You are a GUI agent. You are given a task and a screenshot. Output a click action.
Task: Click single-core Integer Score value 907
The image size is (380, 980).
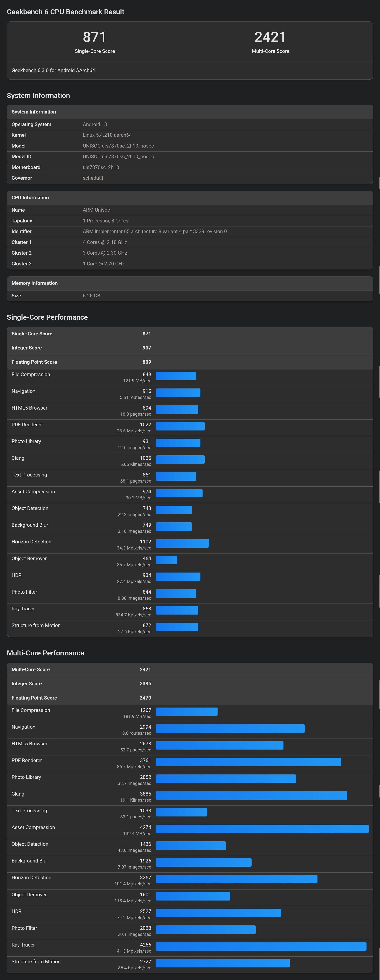[x=147, y=348]
